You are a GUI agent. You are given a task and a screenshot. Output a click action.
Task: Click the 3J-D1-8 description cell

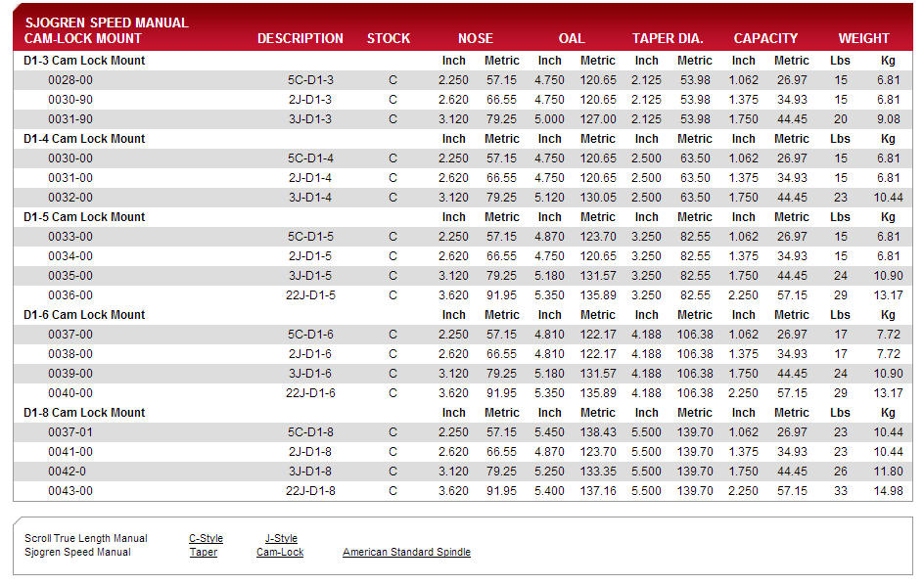click(x=310, y=472)
